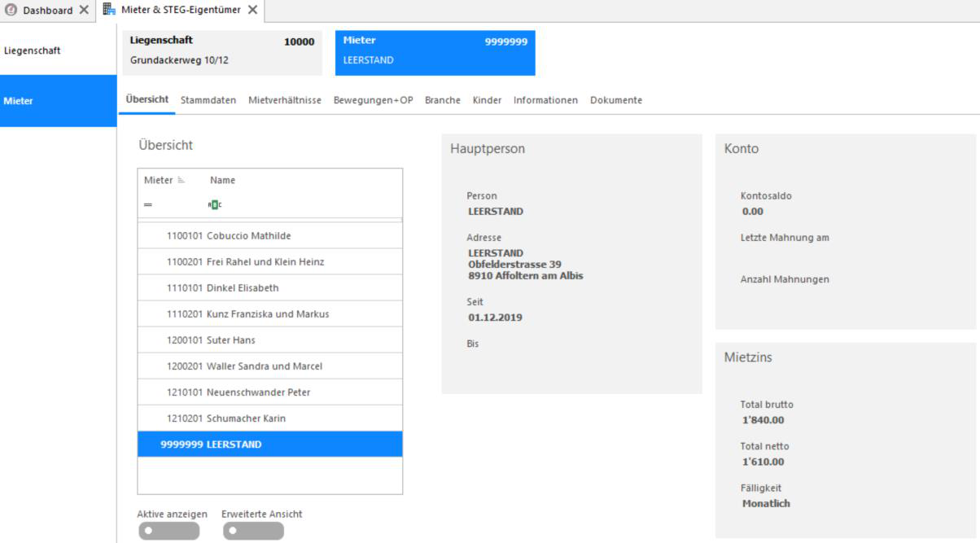Click the Dashboard gauge icon
Viewport: 980px width, 543px height.
click(11, 10)
